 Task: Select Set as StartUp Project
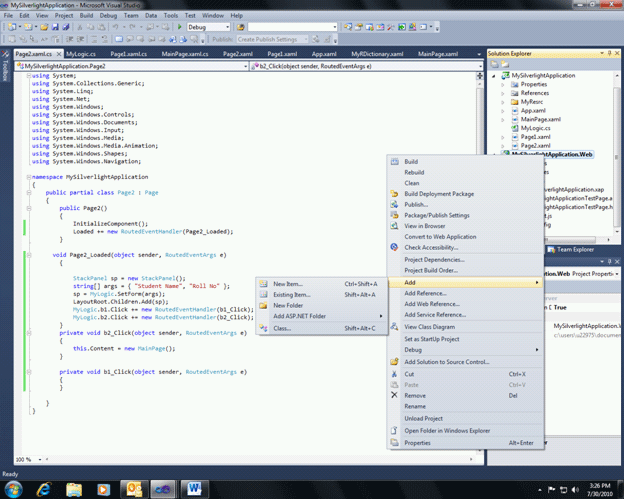click(x=432, y=339)
